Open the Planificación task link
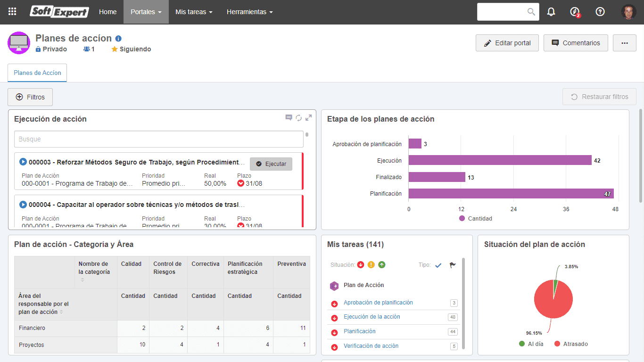 (360, 331)
